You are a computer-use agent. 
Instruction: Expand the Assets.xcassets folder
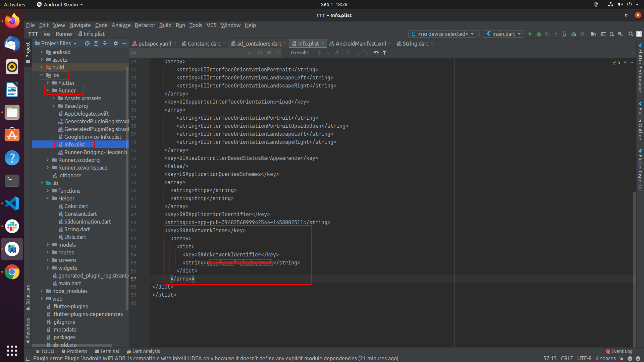coord(54,98)
